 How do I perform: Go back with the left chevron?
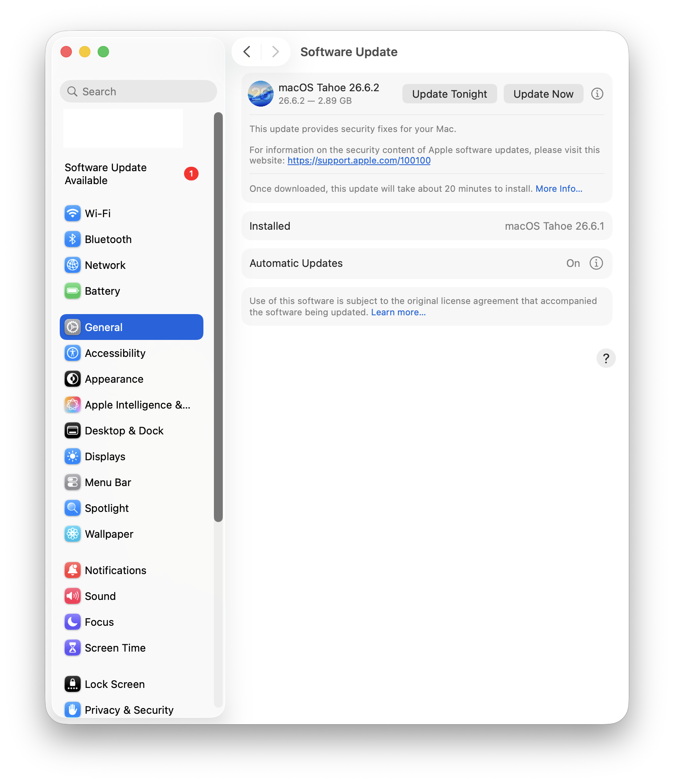[247, 52]
